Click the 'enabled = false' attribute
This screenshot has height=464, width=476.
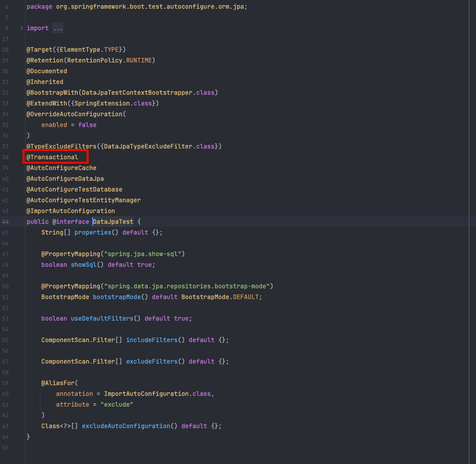point(69,125)
